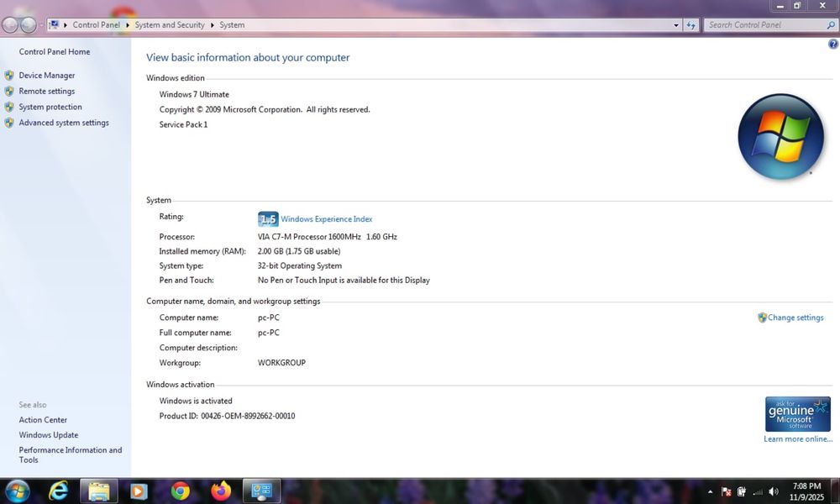
Task: Open Performance Information and Tools link
Action: pos(71,454)
